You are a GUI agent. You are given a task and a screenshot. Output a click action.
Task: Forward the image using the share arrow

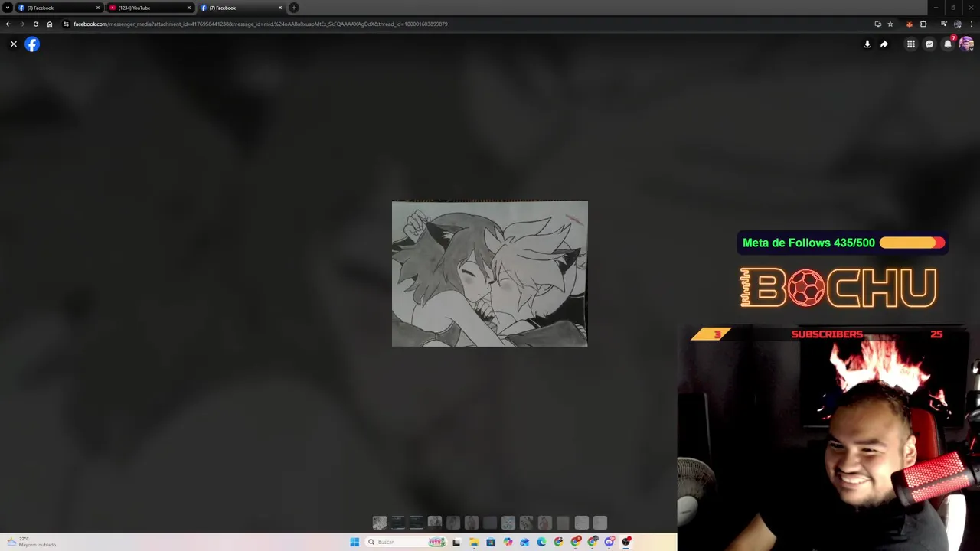884,44
